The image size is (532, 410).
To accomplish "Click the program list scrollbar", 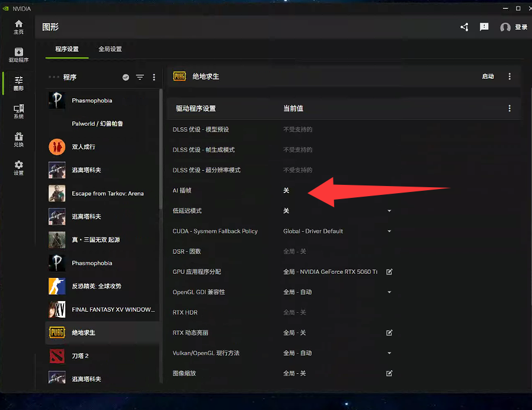I will pyautogui.click(x=161, y=149).
